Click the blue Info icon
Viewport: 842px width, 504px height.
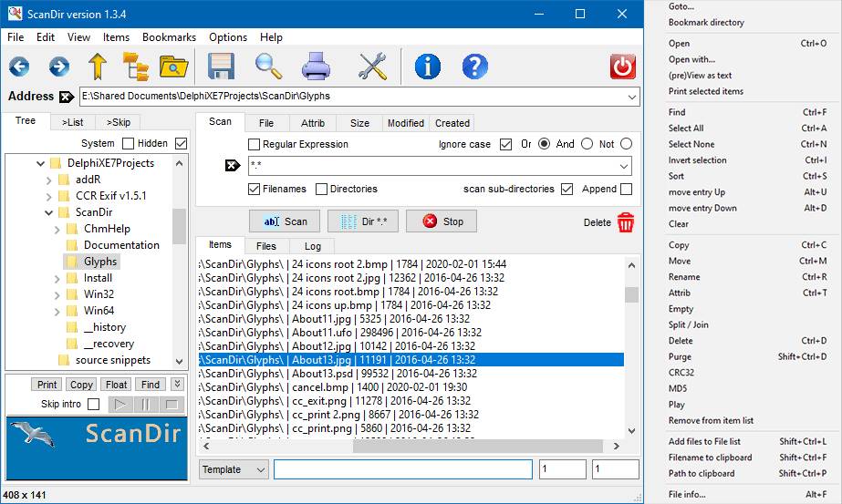pos(428,67)
